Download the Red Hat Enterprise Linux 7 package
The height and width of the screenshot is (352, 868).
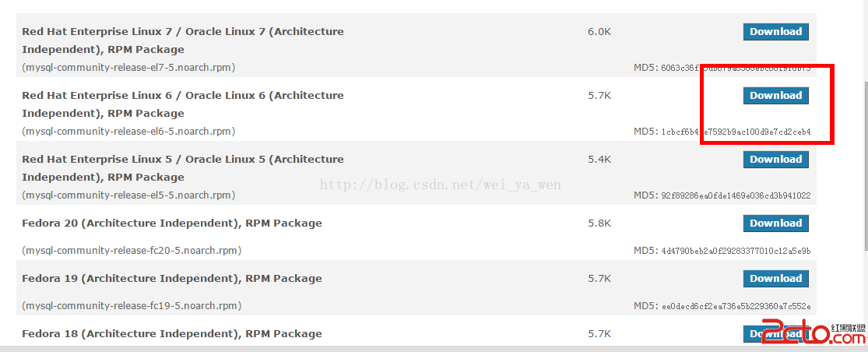(775, 32)
